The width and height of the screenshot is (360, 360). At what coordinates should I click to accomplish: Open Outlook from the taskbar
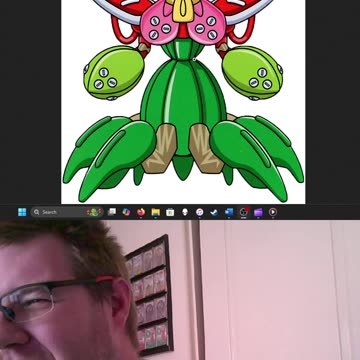coord(229,212)
